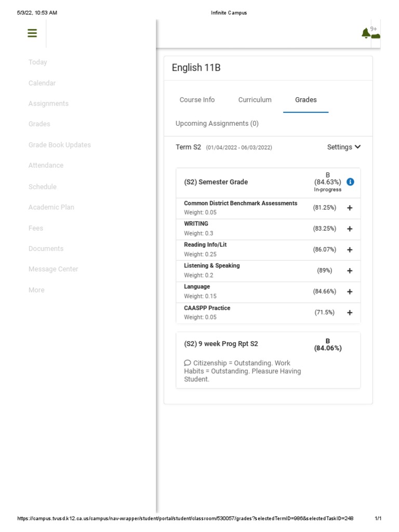
Task: Open Grade Book Updates link
Action: click(60, 145)
